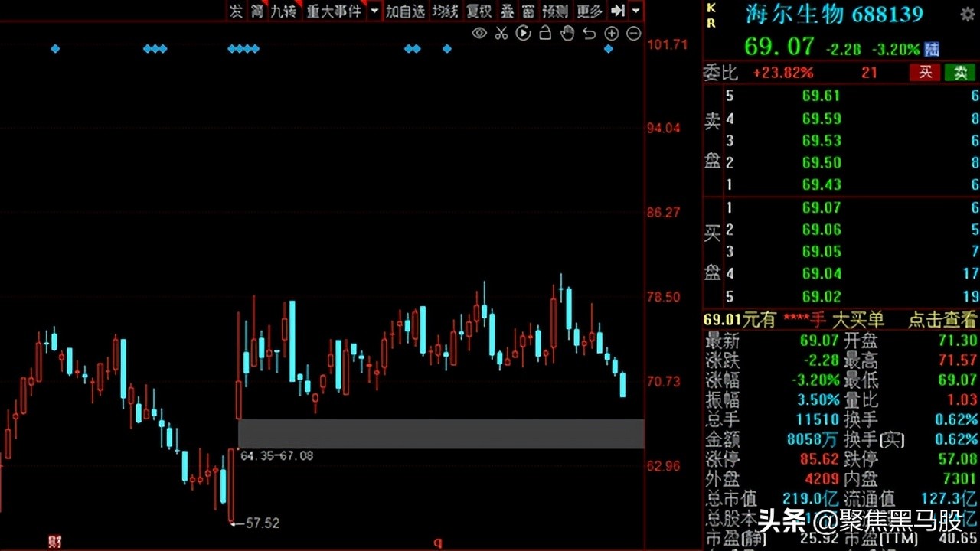
Task: Click buy level 1 price 69.07
Action: click(822, 207)
